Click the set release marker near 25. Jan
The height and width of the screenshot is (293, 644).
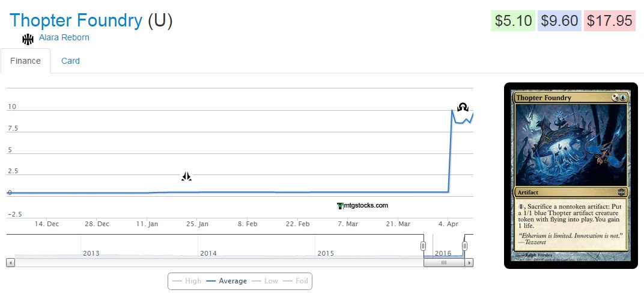(186, 176)
